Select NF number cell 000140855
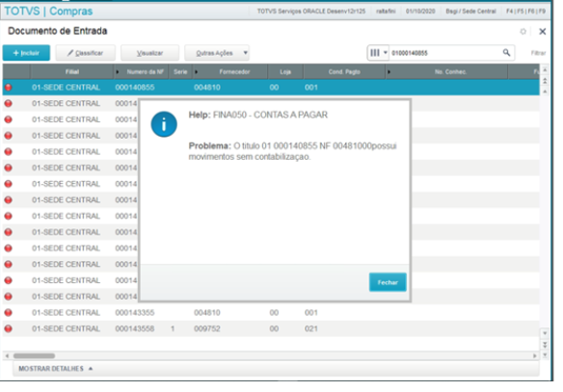 (x=135, y=88)
